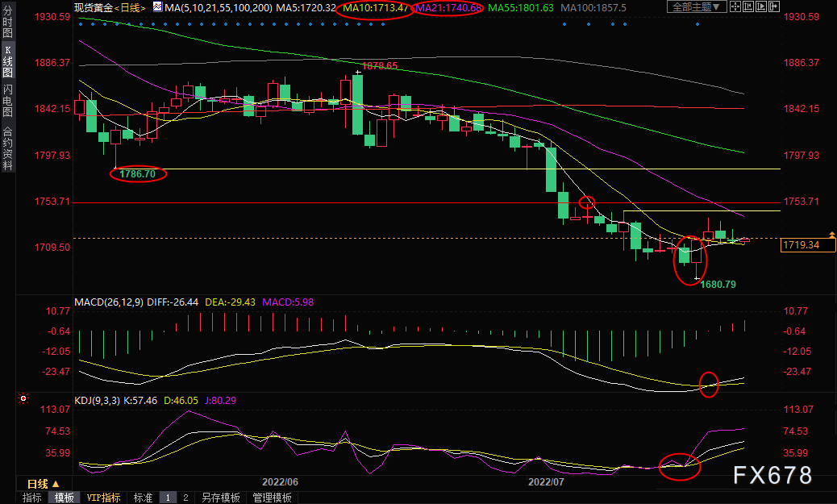The height and width of the screenshot is (504, 837).
Task: Switch to template number 1
Action: pyautogui.click(x=168, y=498)
